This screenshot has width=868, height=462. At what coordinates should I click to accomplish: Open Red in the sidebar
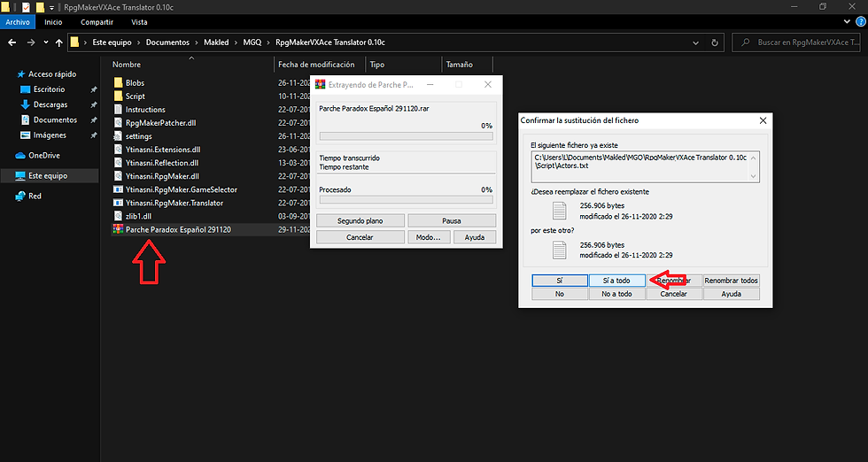[35, 196]
